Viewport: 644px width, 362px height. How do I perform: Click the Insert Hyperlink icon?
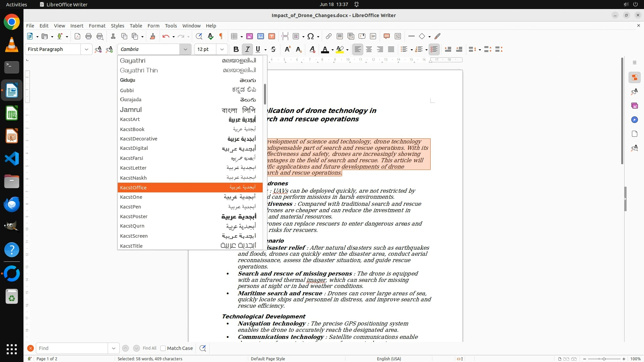pos(329,37)
